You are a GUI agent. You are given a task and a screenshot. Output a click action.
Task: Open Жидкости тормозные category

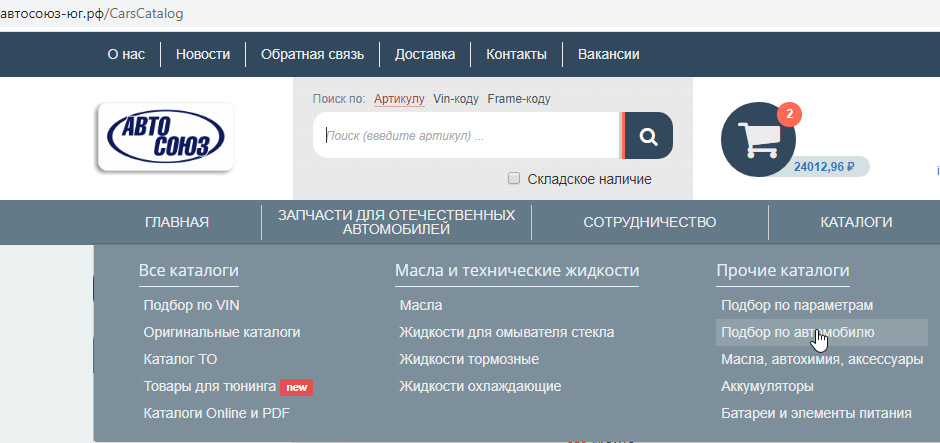click(x=468, y=359)
